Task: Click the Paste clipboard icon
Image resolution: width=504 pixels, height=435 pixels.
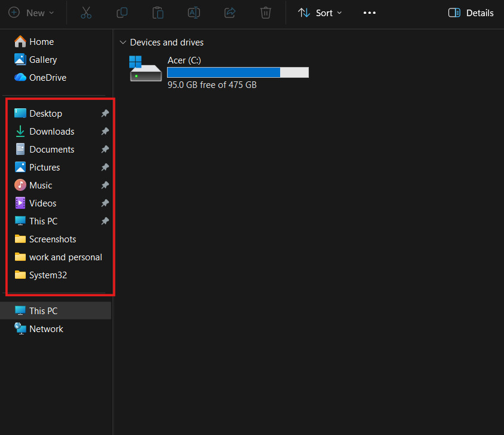Action: [x=158, y=13]
